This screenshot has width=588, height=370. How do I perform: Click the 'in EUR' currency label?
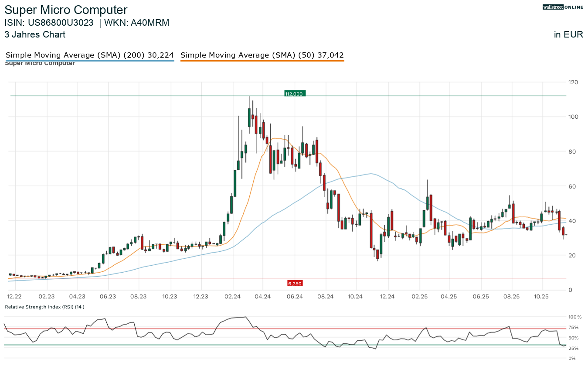[x=568, y=35]
